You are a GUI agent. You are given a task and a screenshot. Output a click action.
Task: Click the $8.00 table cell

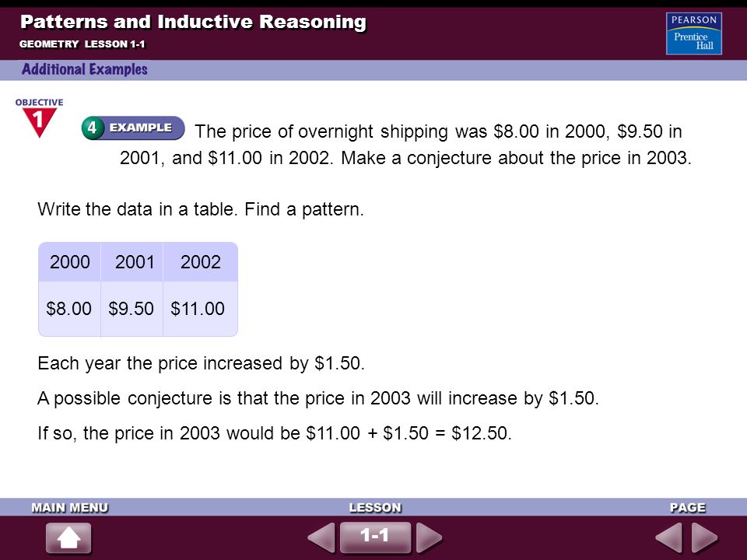69,309
